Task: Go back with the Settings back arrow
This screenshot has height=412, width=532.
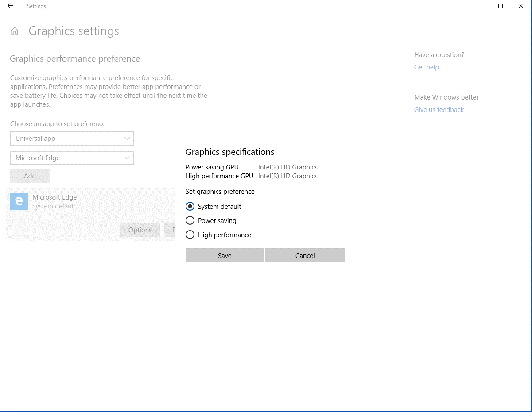Action: point(10,6)
